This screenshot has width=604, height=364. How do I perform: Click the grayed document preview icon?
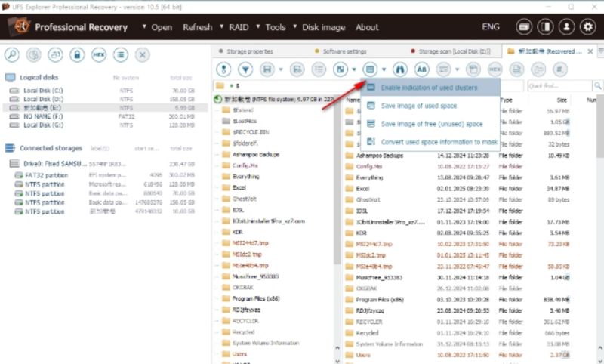(x=516, y=69)
